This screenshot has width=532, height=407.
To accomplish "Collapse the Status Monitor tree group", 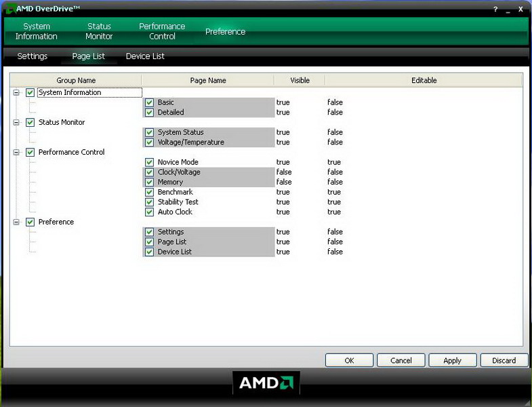I will coord(16,122).
